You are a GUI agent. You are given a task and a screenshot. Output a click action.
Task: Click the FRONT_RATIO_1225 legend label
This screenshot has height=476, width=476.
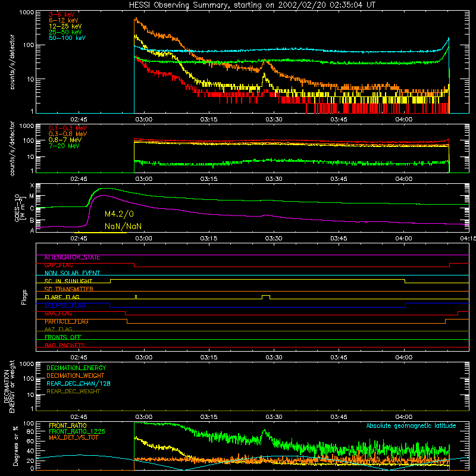77,432
